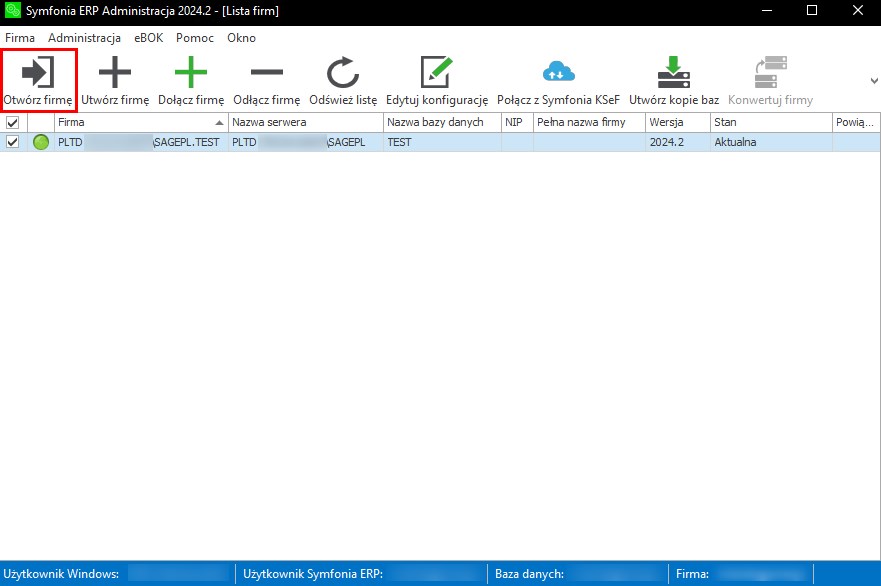Click Symfonia app icon in title bar
881x586 pixels.
(x=12, y=10)
